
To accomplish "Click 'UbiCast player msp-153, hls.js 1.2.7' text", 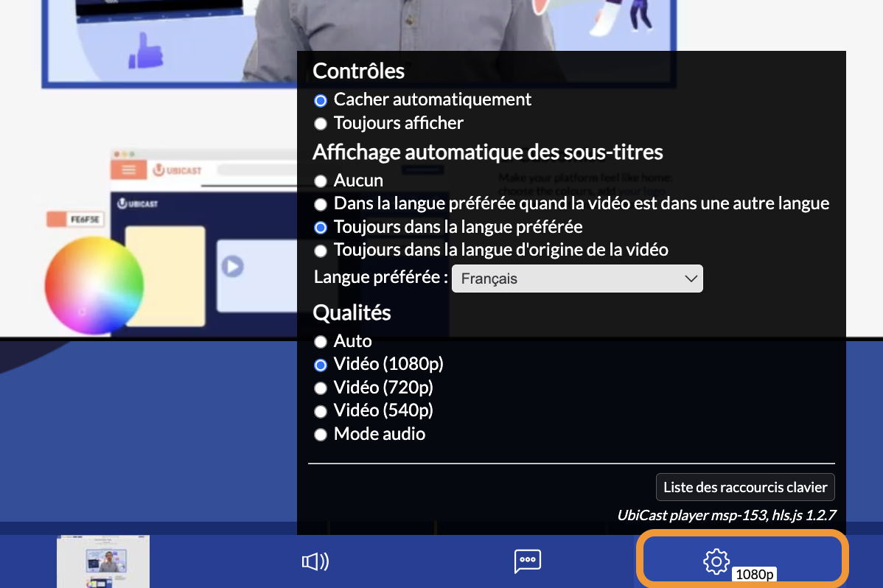I will click(727, 515).
